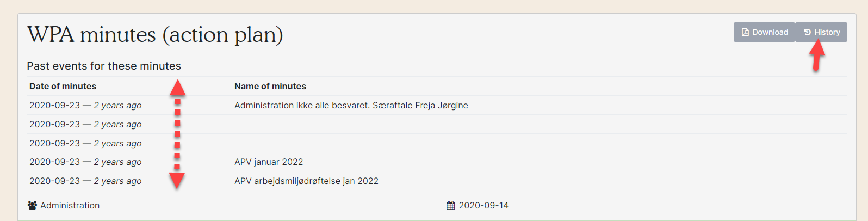This screenshot has width=868, height=221.
Task: Click the PDF file icon in Download
Action: point(745,32)
